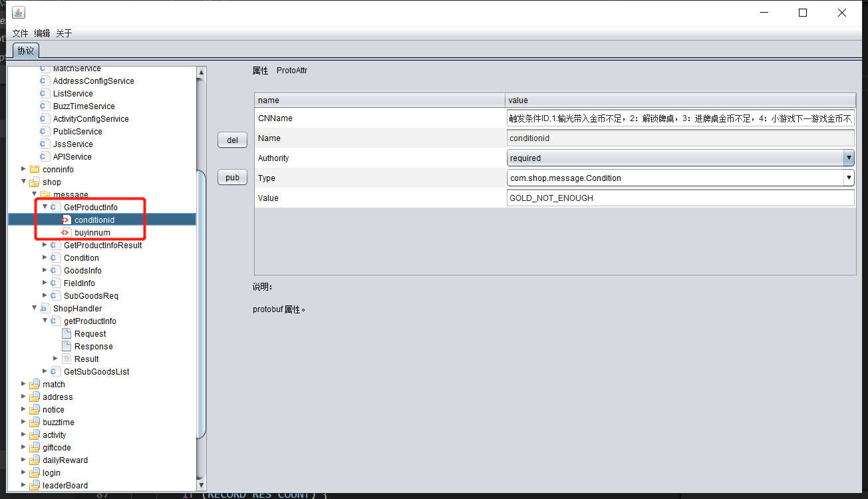This screenshot has width=868, height=499.
Task: Click the class icon beside AddressConfigService
Action: (45, 81)
